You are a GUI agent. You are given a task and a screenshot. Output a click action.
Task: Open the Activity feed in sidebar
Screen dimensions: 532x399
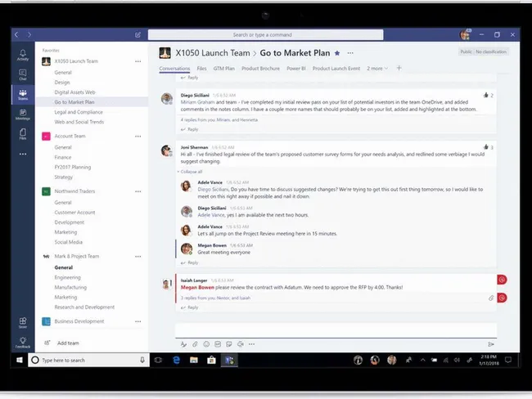pos(23,55)
